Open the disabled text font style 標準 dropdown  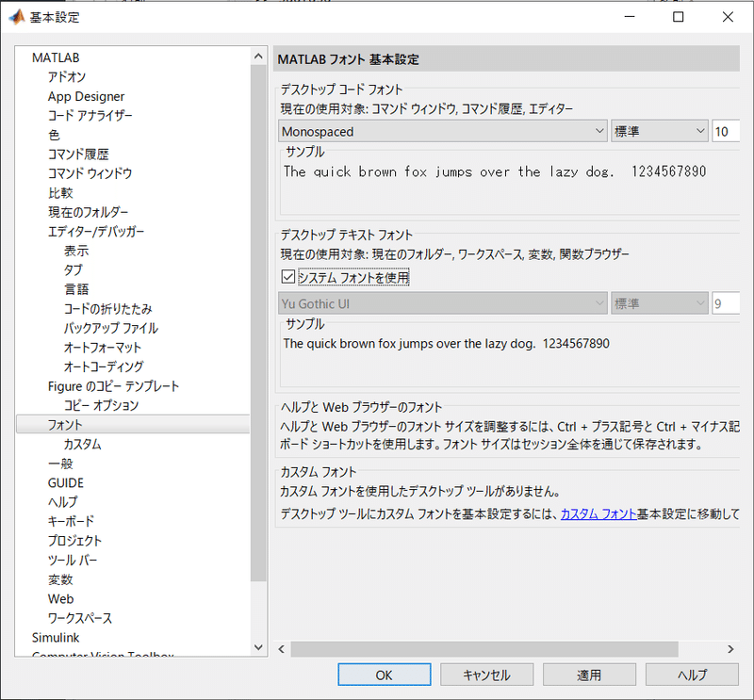pos(659,303)
